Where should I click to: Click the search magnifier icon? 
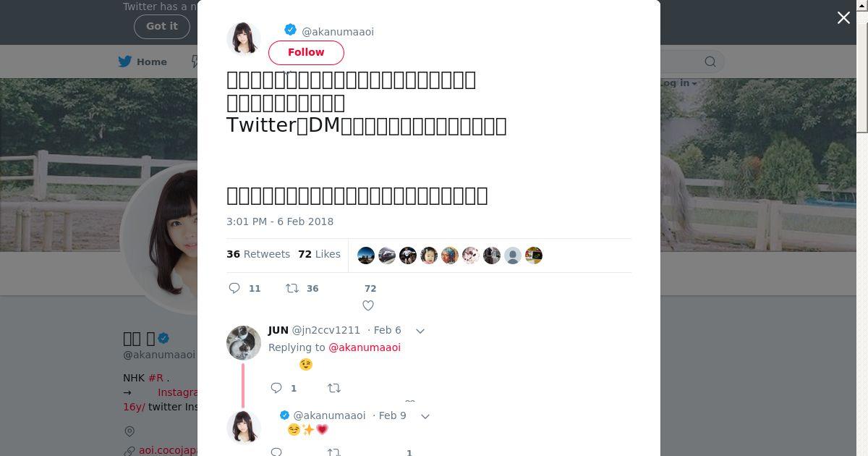pos(710,62)
